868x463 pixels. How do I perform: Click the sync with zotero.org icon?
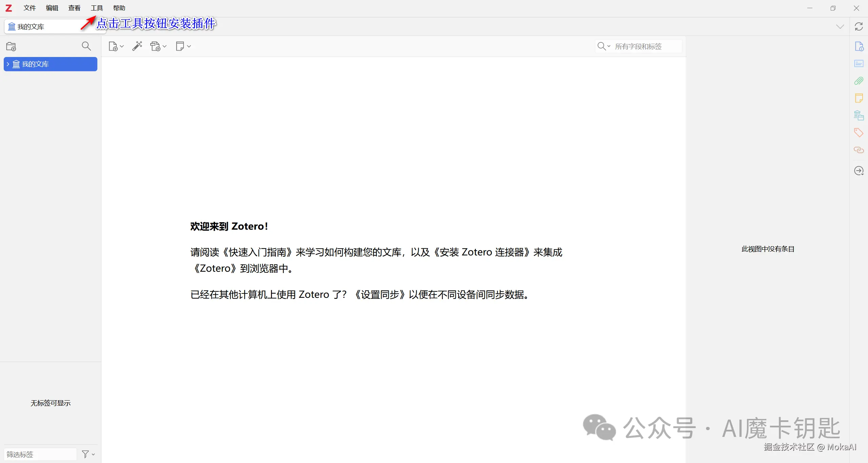(x=859, y=26)
